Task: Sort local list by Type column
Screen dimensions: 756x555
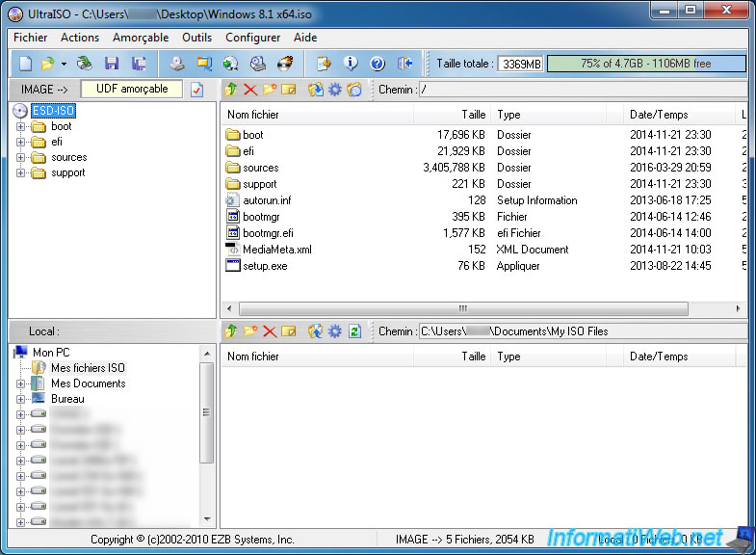Action: point(549,357)
